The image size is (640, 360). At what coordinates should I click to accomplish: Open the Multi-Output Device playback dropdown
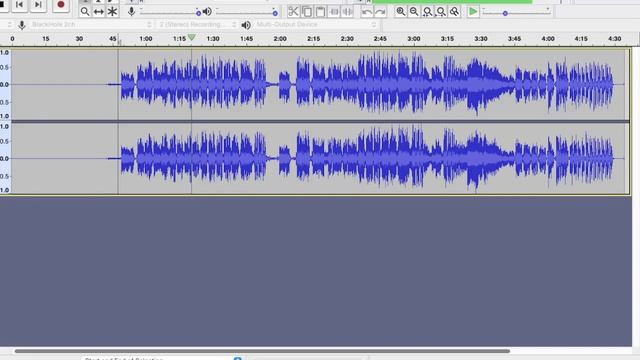(x=316, y=24)
